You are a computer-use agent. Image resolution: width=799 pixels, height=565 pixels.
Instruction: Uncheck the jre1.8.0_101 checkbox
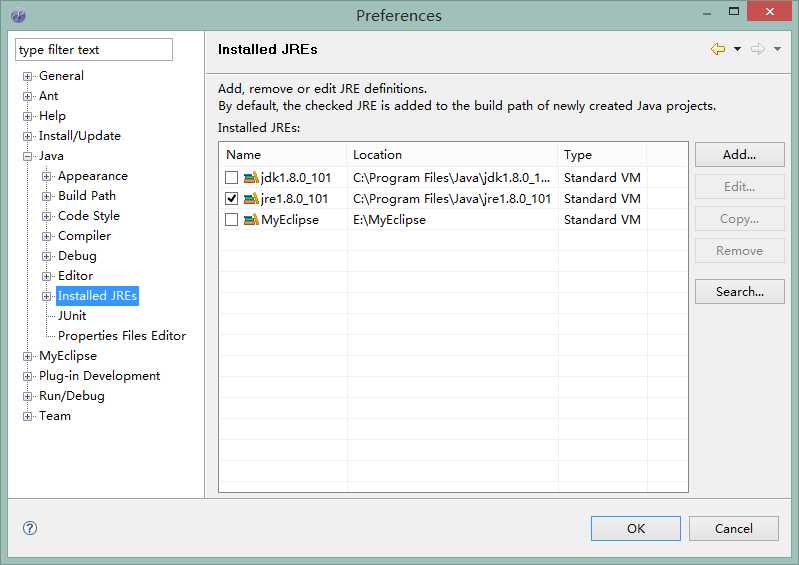coord(231,198)
